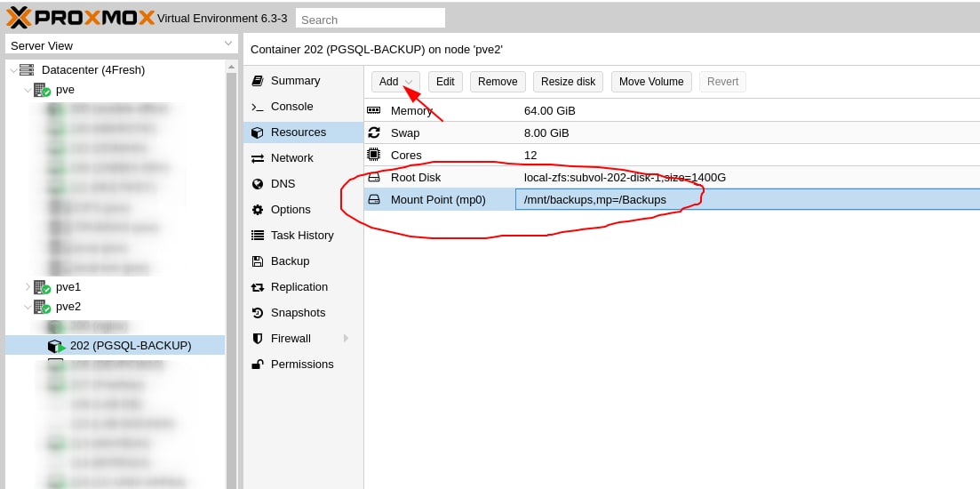
Task: Click the Root Disk drive icon
Action: tap(374, 178)
